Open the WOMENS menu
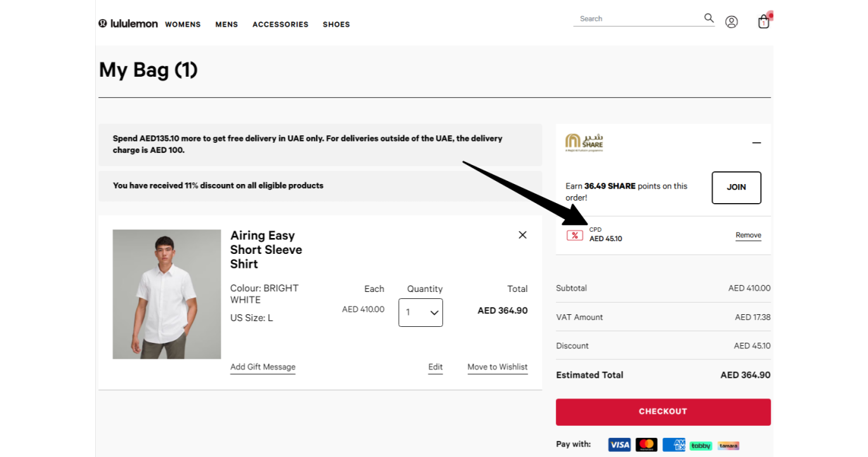The height and width of the screenshot is (457, 868). [183, 24]
